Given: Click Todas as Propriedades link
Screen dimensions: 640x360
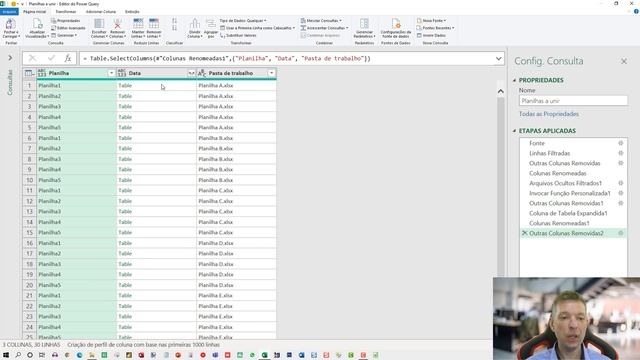Looking at the screenshot, I should (549, 114).
